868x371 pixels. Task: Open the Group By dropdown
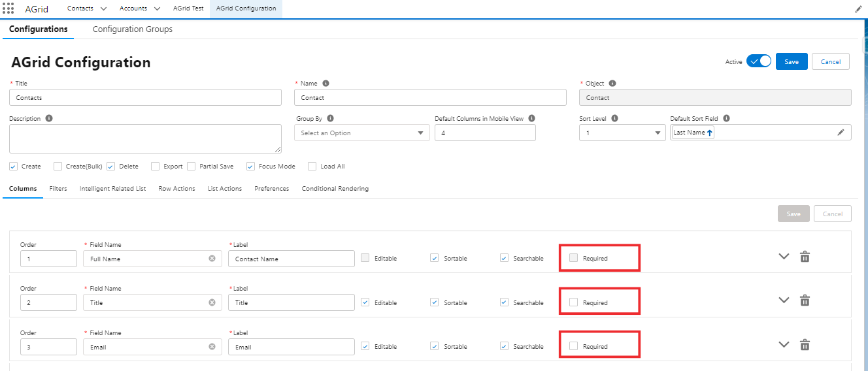click(x=363, y=133)
